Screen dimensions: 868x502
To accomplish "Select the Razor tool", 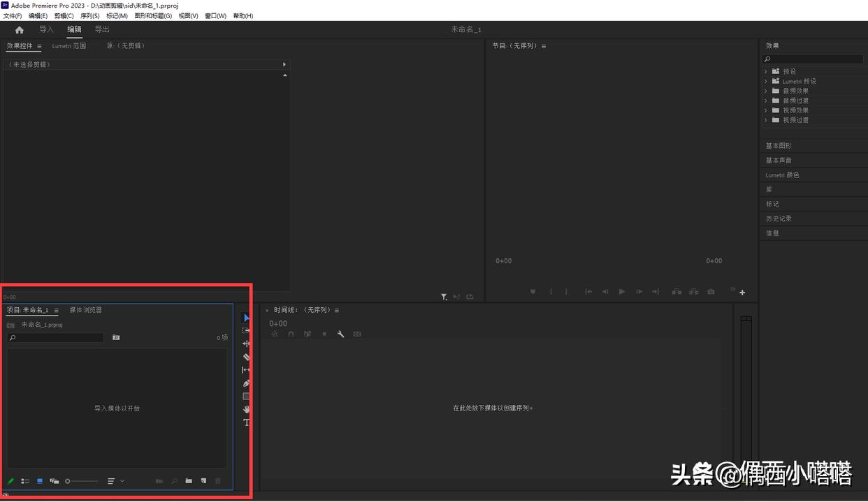I will click(245, 357).
